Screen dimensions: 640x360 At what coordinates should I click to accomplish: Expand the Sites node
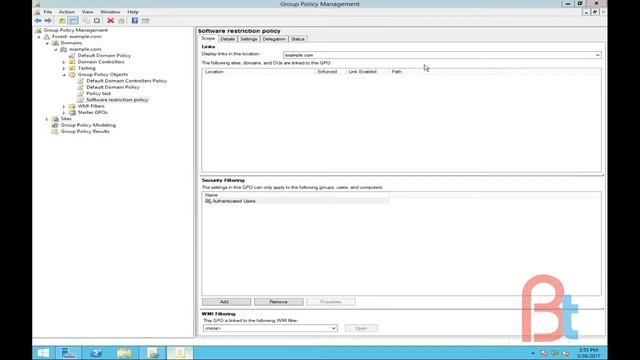coord(47,119)
